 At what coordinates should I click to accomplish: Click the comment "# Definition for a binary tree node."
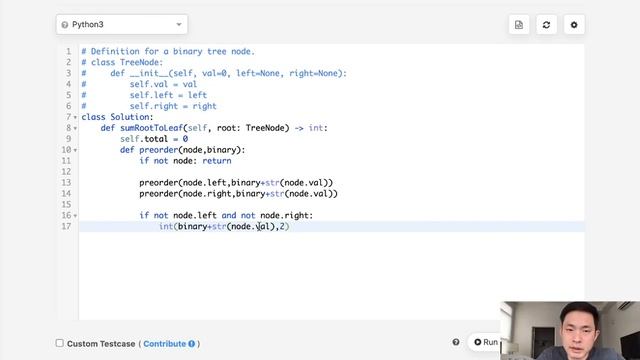(168, 51)
